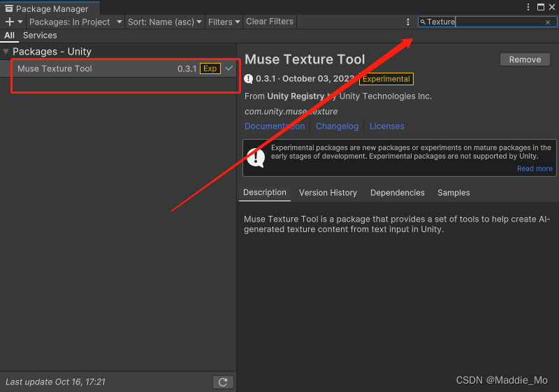Click the Unity Registry text
Screen dimensions: 559x392
point(296,96)
